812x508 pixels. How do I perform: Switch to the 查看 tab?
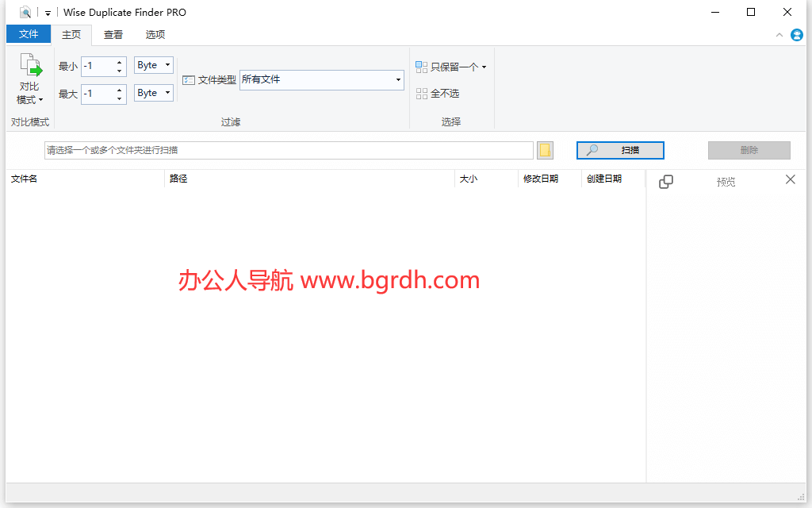click(x=112, y=34)
